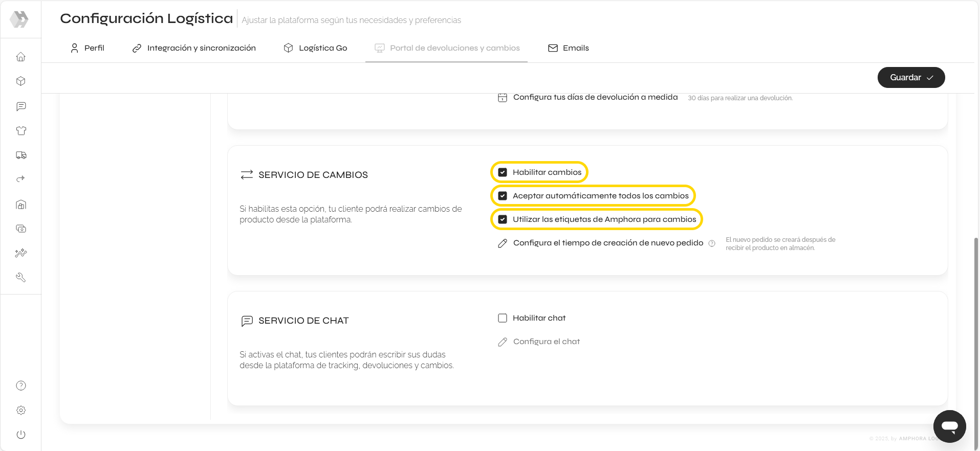980x451 pixels.
Task: Switch to the Perfil tab
Action: point(87,48)
